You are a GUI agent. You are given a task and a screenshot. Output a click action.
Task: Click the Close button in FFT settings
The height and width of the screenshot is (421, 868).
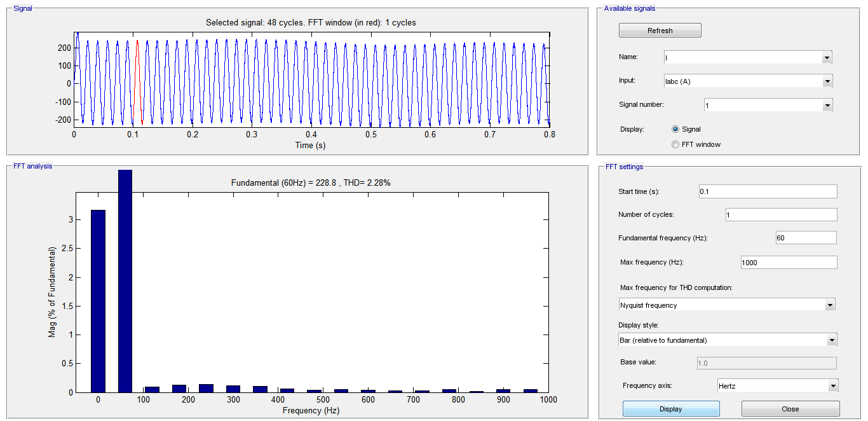[x=790, y=409]
